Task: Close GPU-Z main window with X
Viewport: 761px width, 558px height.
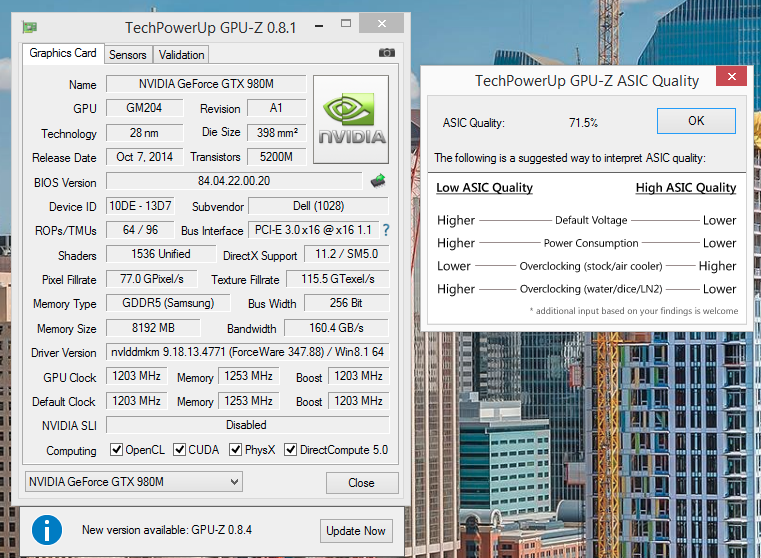Action: point(381,23)
